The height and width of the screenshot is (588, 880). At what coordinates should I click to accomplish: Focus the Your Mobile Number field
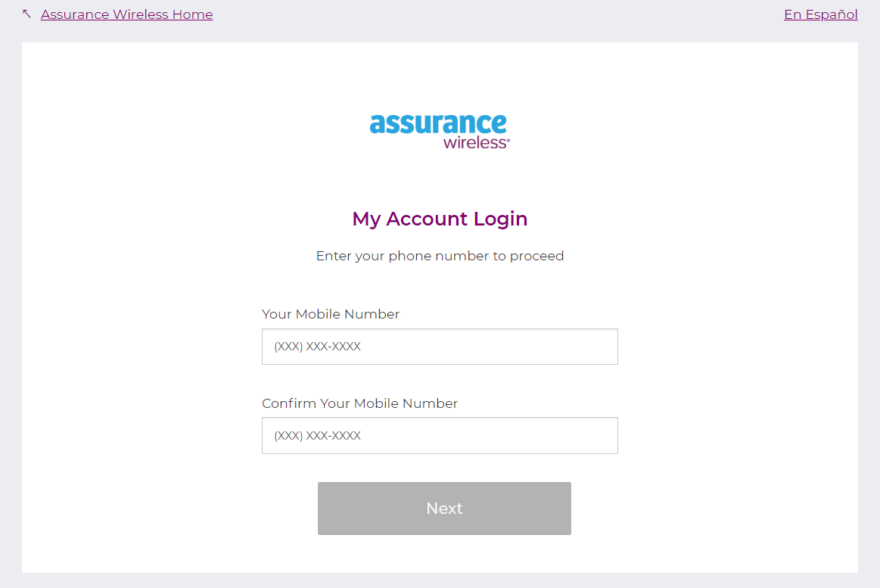click(x=440, y=346)
